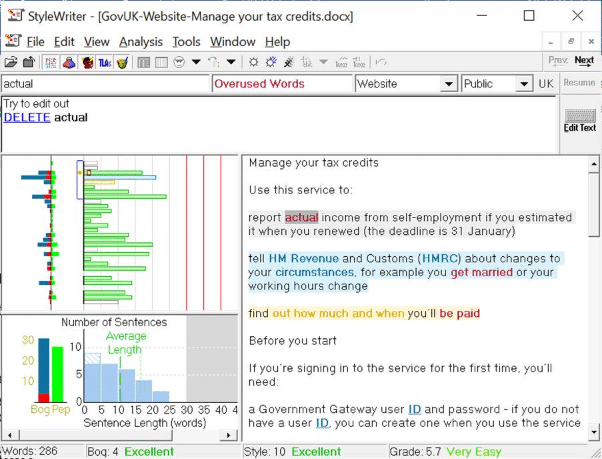Open the File menu

pyautogui.click(x=35, y=42)
